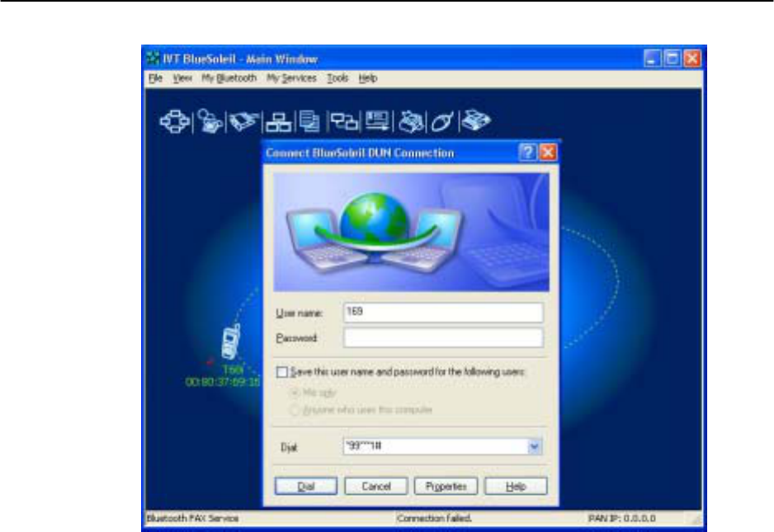Click the T68i device name label

(233, 370)
